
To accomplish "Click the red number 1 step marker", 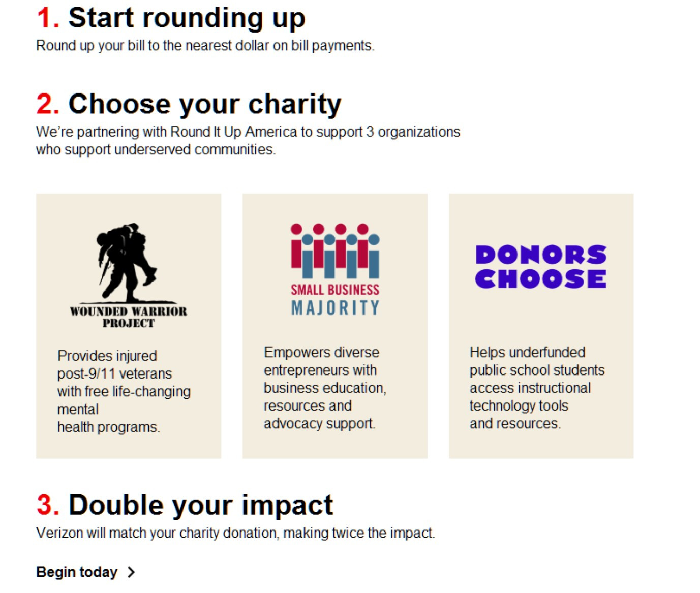I will (48, 18).
